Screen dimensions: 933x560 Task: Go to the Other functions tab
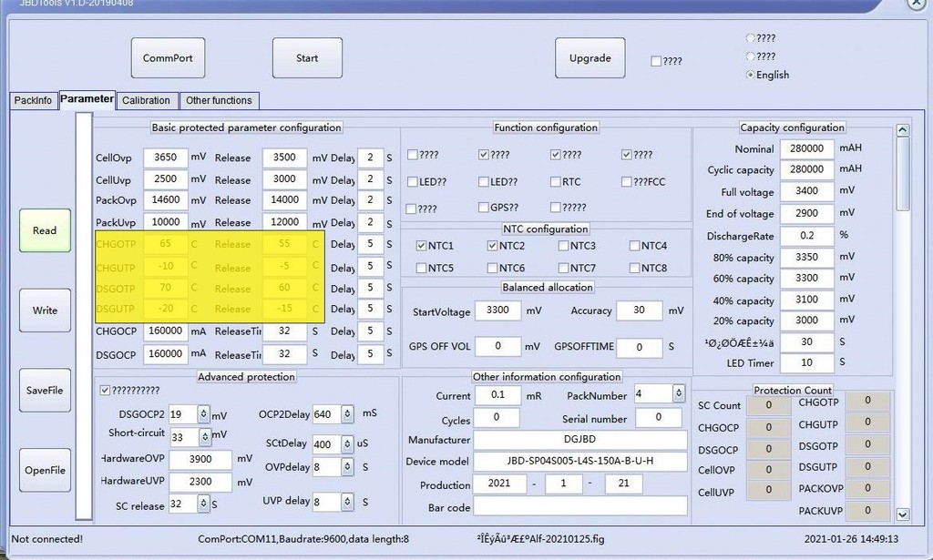coord(219,100)
